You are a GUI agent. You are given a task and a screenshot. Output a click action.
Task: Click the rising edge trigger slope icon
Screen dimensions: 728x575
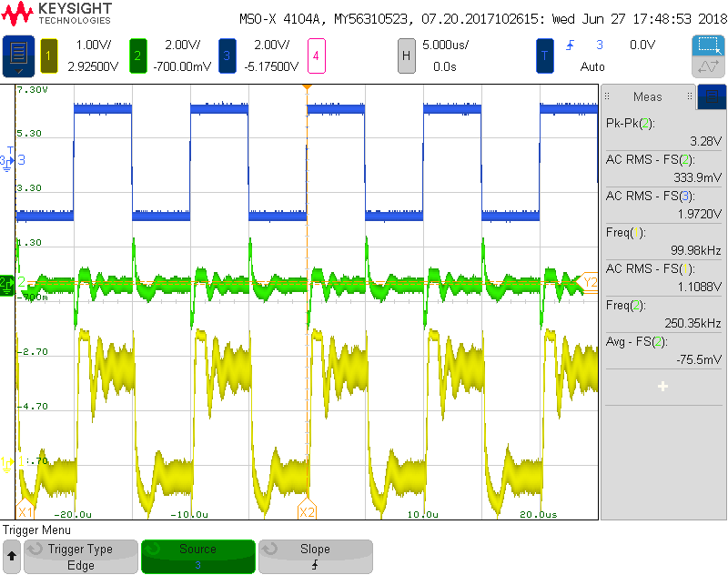(x=570, y=45)
